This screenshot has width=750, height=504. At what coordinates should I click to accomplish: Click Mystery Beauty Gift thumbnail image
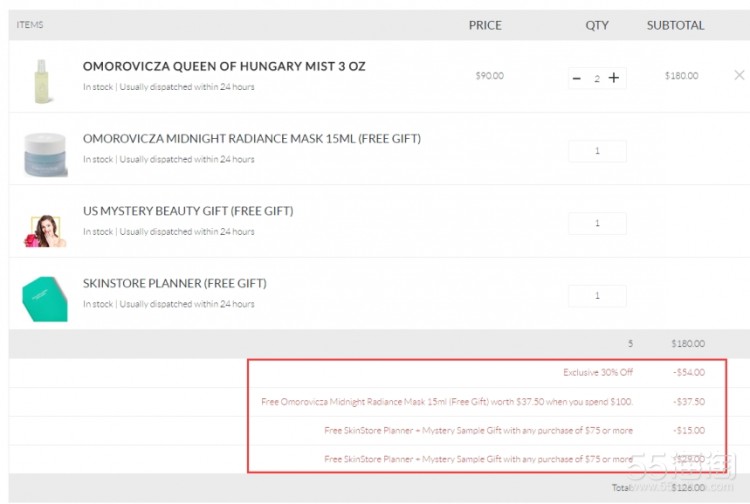[x=44, y=231]
